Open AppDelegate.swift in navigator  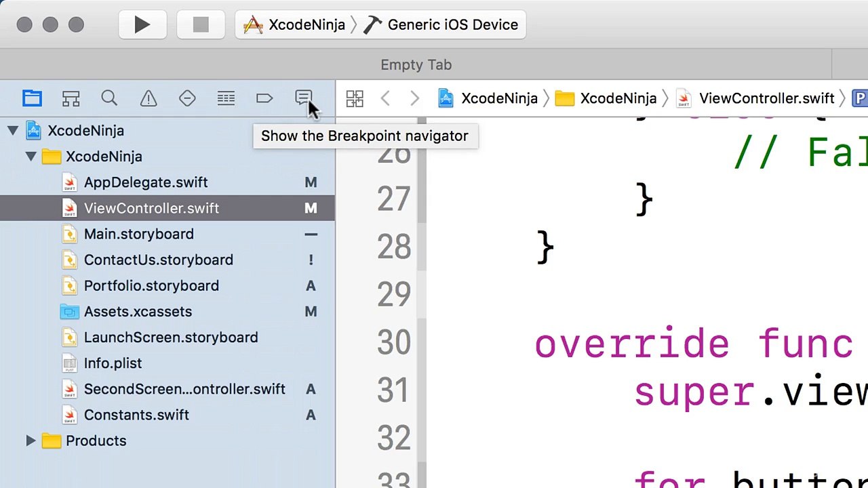tap(146, 182)
